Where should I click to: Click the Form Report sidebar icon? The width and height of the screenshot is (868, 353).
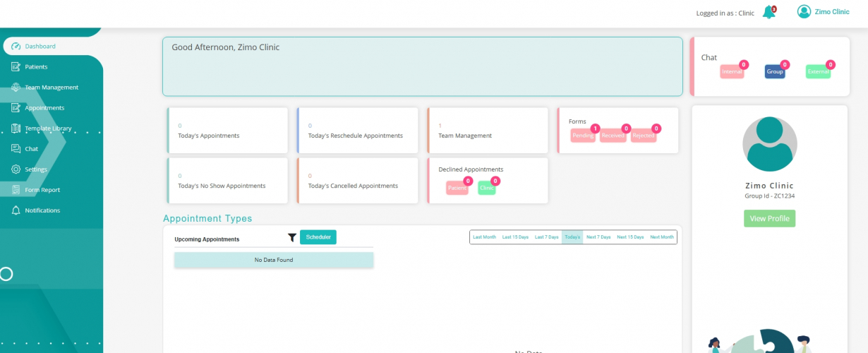[16, 190]
